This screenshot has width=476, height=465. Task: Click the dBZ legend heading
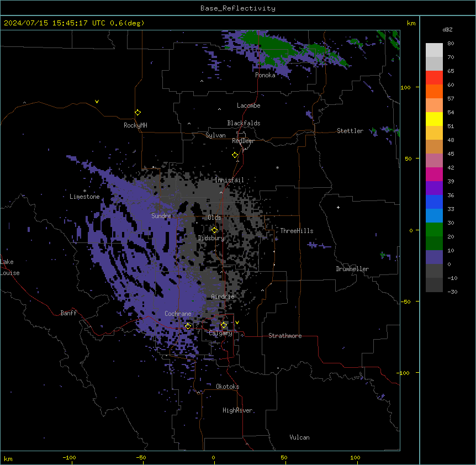click(x=447, y=30)
